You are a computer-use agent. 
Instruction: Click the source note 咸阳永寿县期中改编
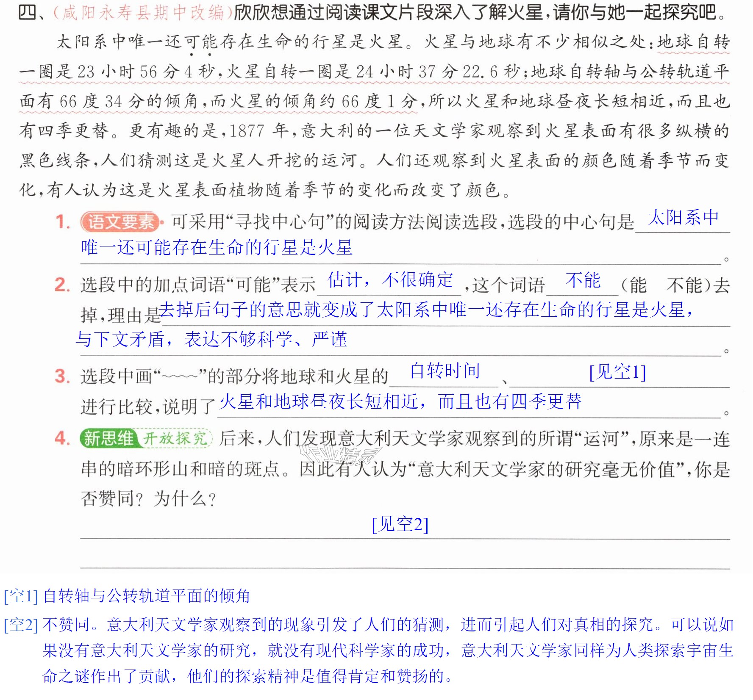(143, 13)
